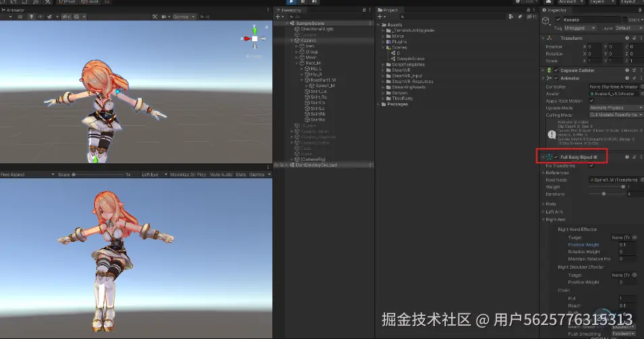Image resolution: width=644 pixels, height=339 pixels.
Task: Click Search by Label icon in Project
Action: tap(520, 17)
